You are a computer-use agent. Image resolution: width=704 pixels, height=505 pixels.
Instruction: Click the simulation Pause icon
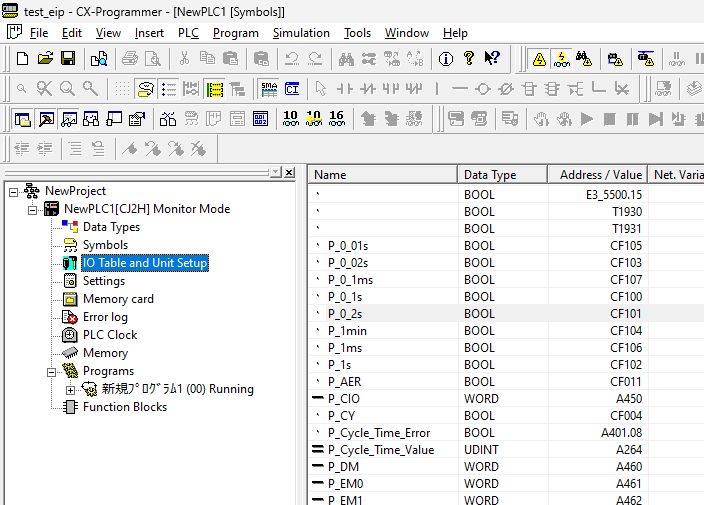pyautogui.click(x=632, y=119)
